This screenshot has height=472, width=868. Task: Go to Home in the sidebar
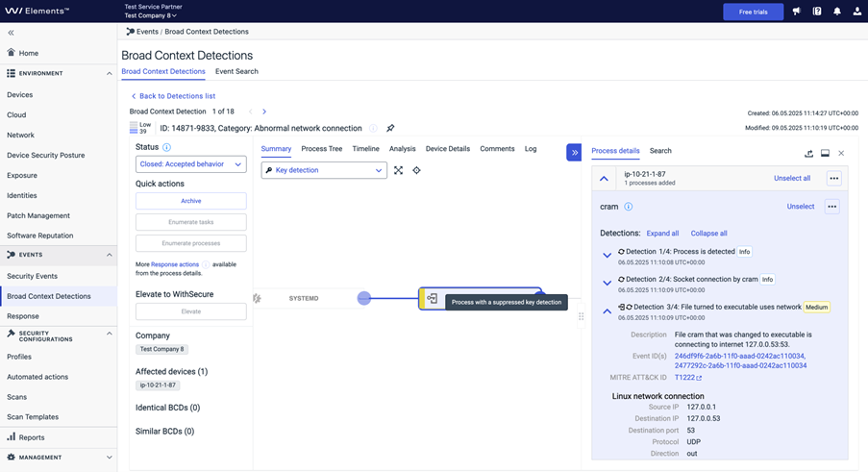[28, 53]
